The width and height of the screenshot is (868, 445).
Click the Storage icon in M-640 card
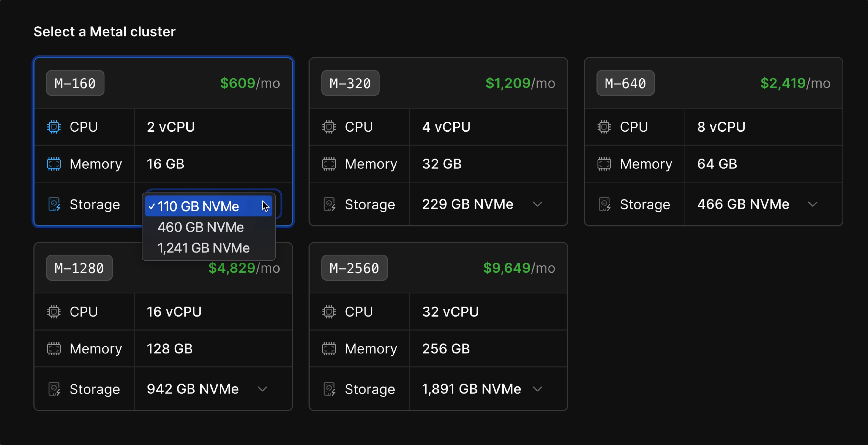click(x=604, y=204)
